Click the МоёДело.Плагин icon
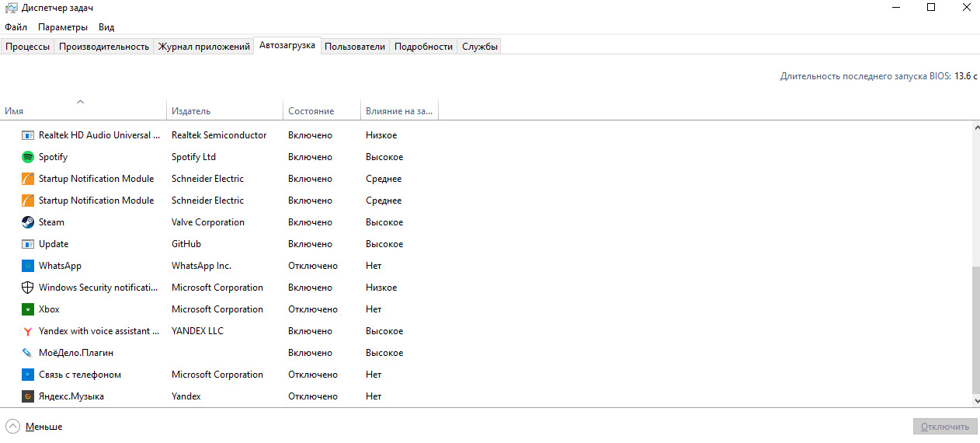 pos(28,353)
